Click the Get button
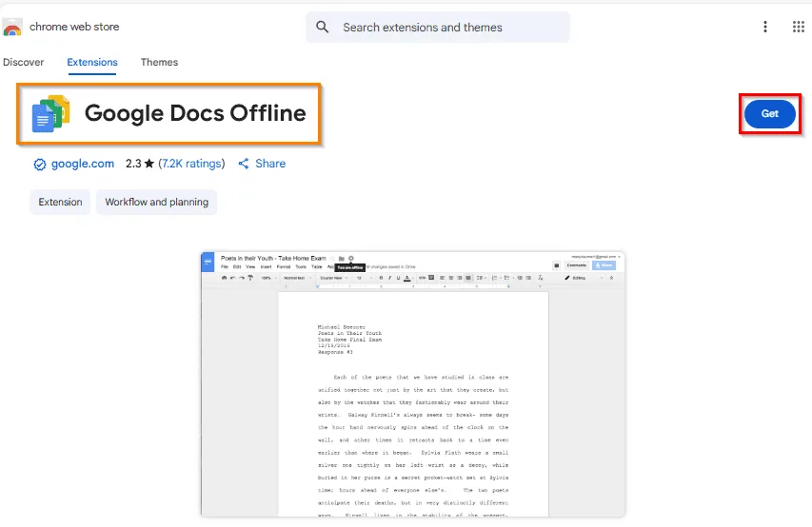812x527 pixels. 769,114
